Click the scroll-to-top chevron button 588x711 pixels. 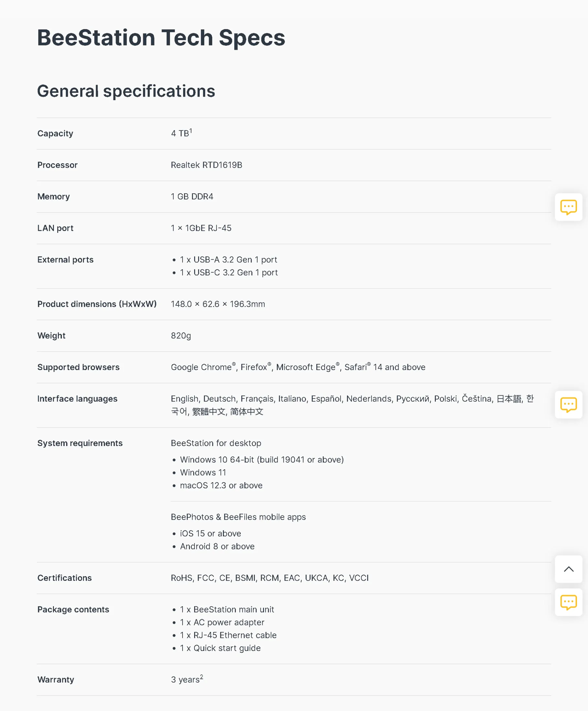coord(568,569)
